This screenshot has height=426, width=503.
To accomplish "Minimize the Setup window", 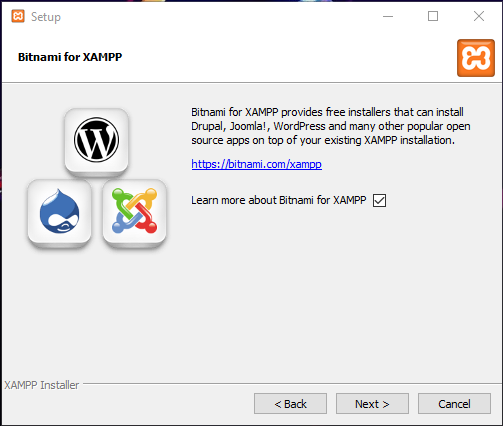I will (x=388, y=16).
